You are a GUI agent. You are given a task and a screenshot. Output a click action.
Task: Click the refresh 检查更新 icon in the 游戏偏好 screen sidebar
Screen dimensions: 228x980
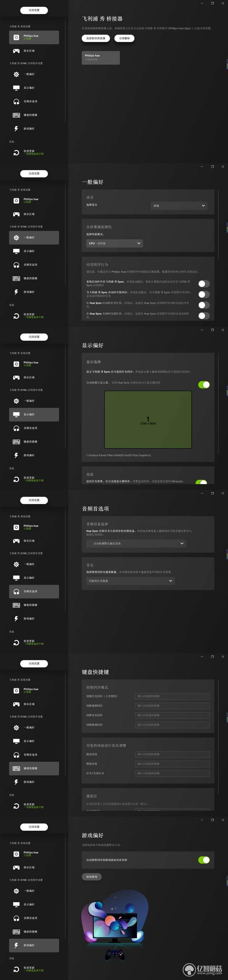tap(16, 969)
